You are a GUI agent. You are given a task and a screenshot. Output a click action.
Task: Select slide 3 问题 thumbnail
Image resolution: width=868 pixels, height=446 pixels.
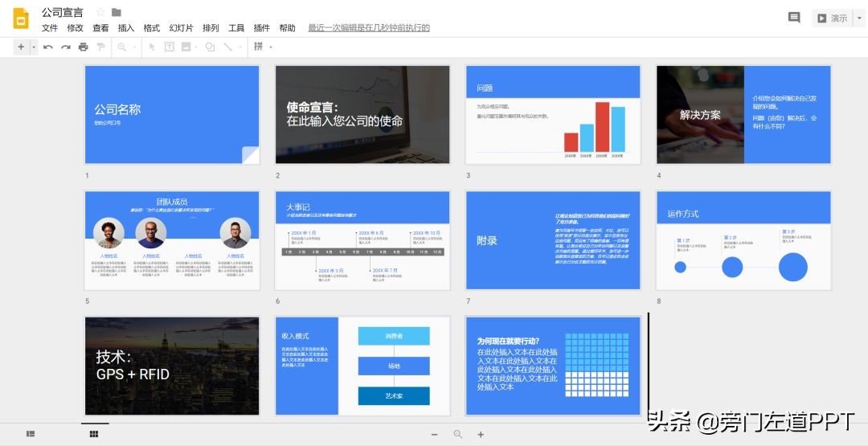553,115
